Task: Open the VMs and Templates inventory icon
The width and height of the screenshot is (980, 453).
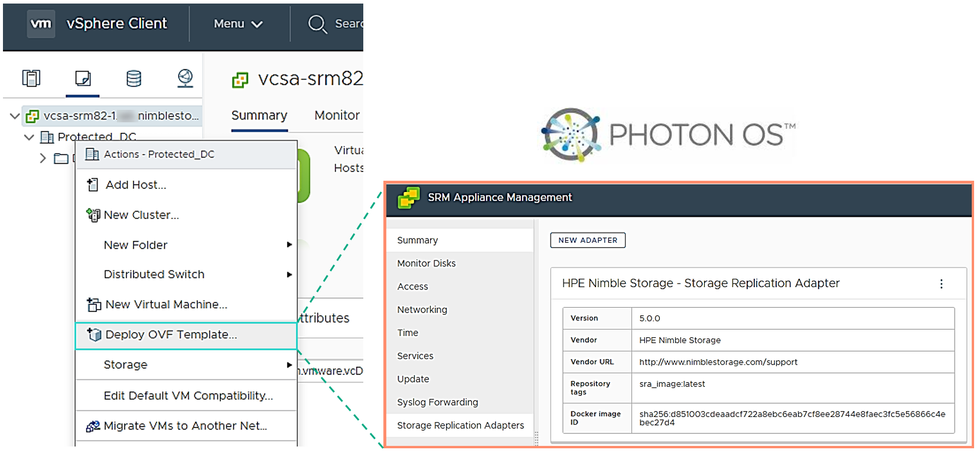Action: 83,78
